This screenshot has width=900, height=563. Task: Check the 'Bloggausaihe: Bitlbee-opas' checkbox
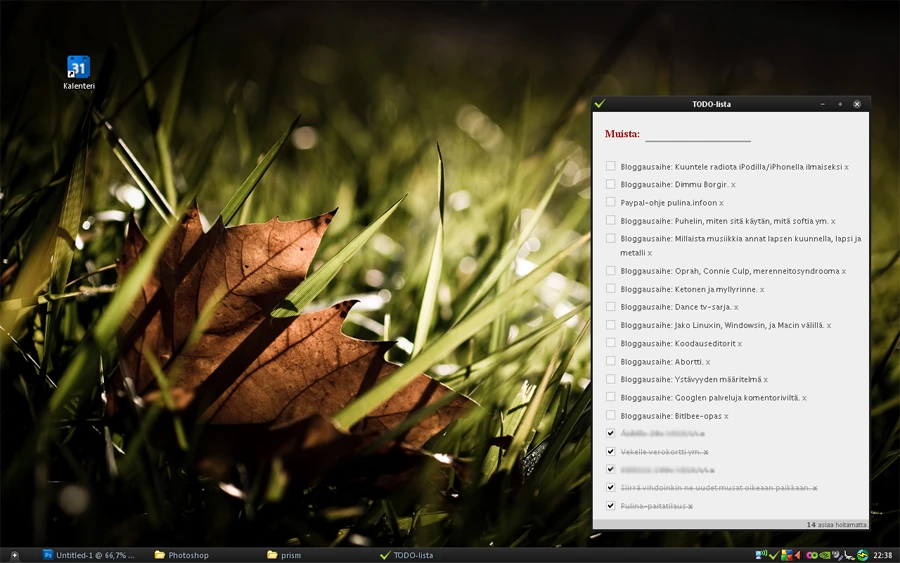click(610, 415)
